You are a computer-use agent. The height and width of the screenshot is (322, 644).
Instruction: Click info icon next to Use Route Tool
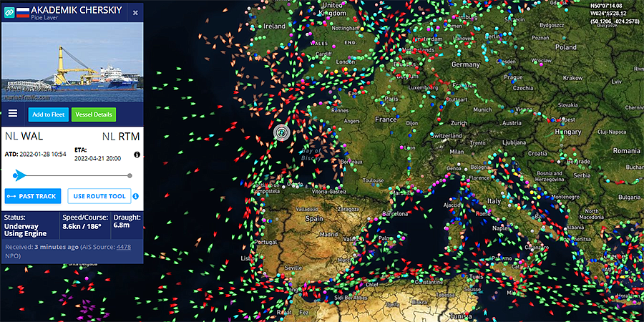(136, 196)
